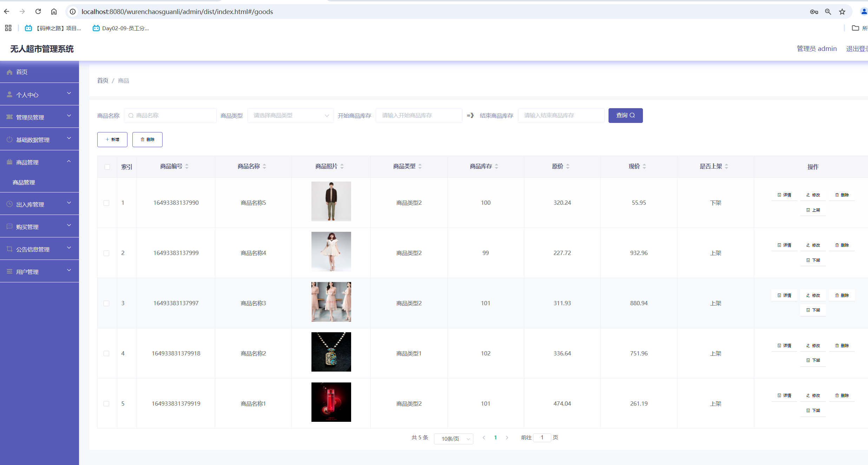Viewport: 868px width, 465px height.
Task: Click sort arrows on 现价 column
Action: 644,166
